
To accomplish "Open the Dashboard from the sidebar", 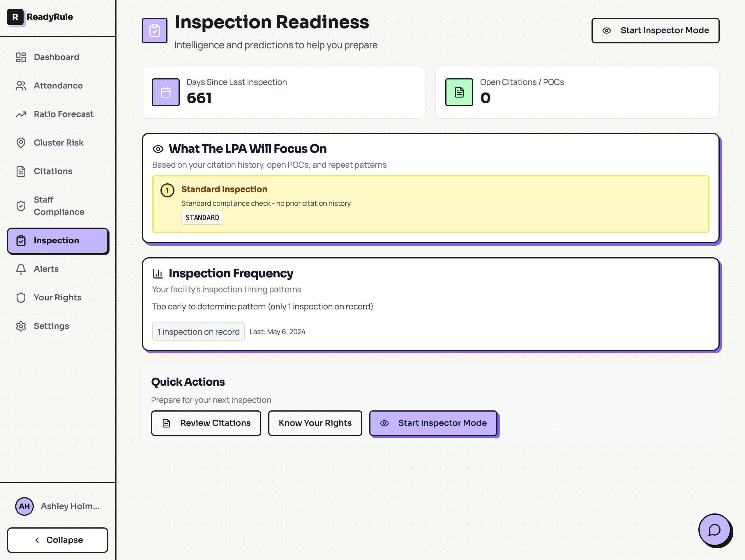I will (56, 57).
